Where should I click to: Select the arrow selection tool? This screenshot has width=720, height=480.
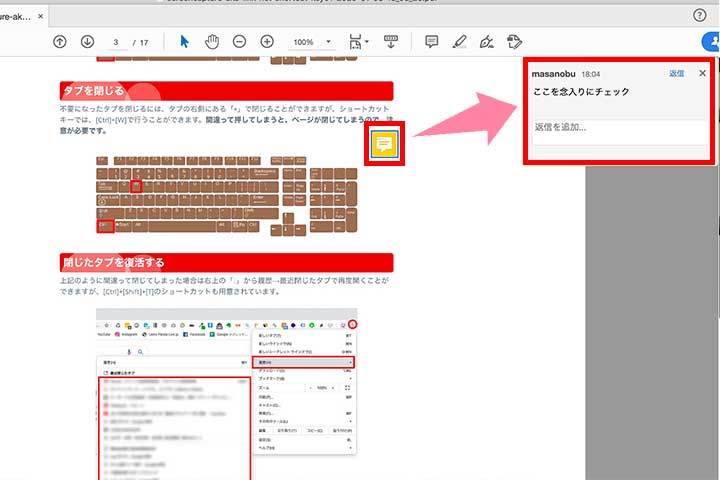point(184,42)
